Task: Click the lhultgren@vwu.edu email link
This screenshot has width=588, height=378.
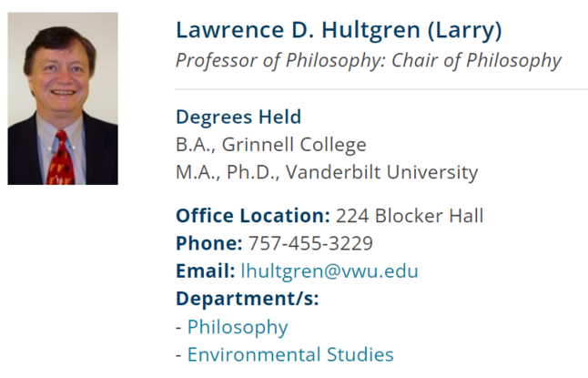Action: 329,271
